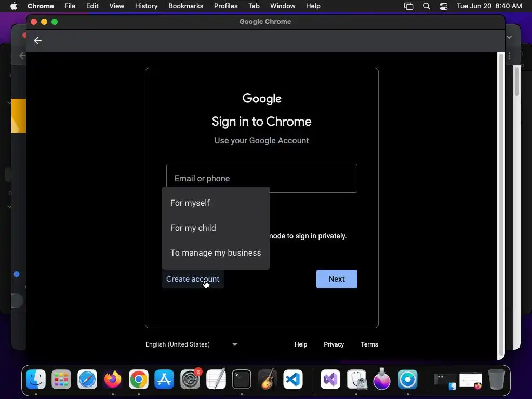Open the Edit menu
Image resolution: width=532 pixels, height=399 pixels.
pyautogui.click(x=92, y=6)
